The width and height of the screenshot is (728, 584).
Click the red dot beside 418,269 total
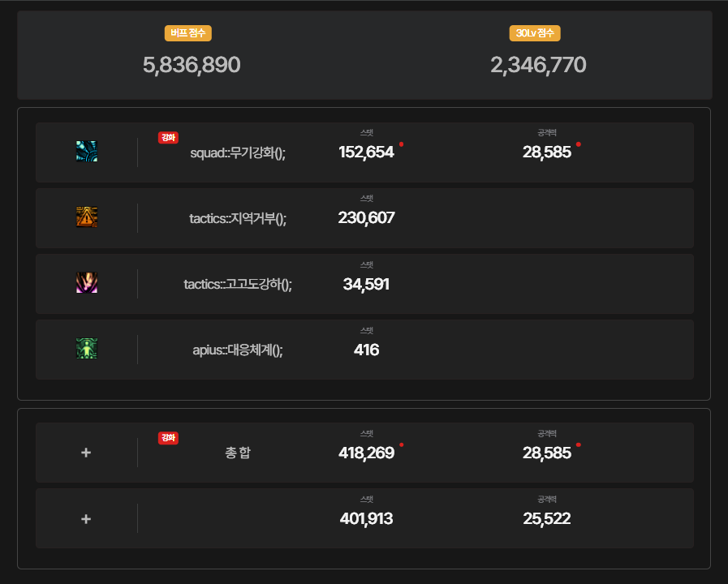coord(401,444)
